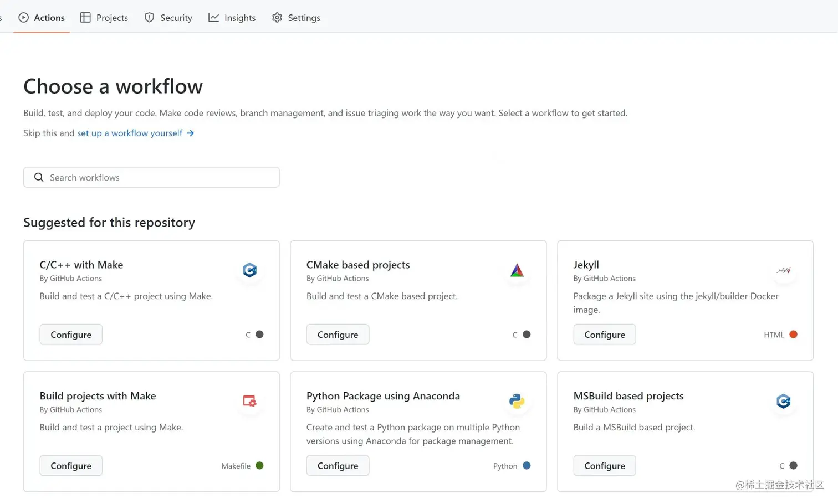Click the green Makefile language dot
Screen dimensions: 838x504
coord(259,466)
